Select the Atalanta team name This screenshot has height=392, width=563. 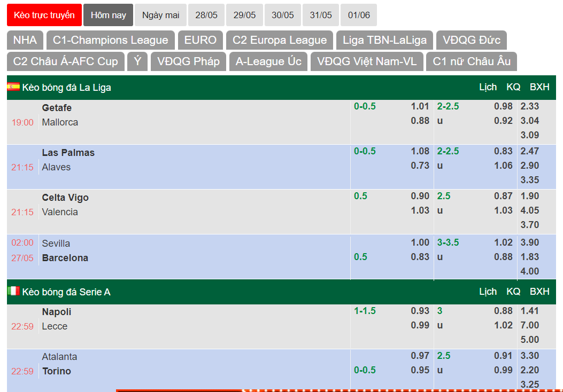[59, 357]
